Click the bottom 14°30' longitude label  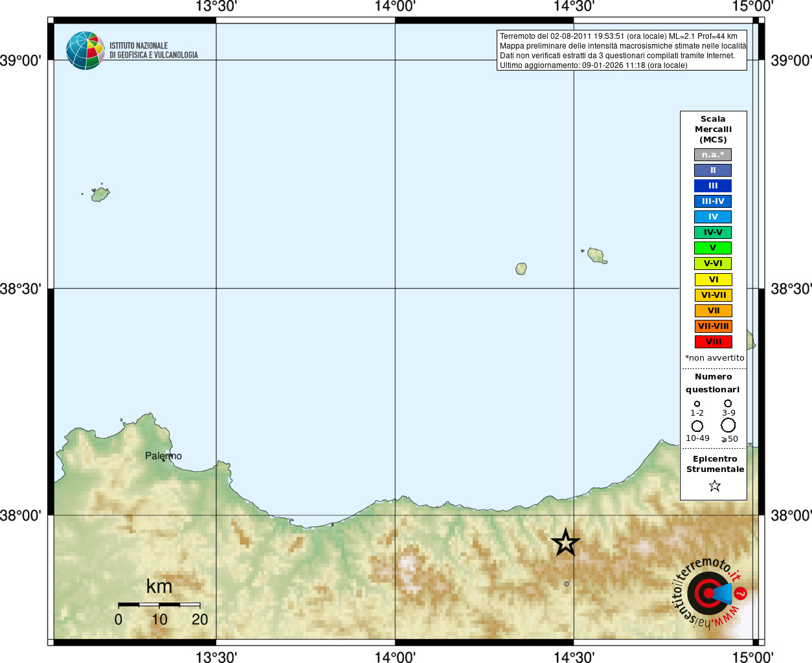(574, 657)
